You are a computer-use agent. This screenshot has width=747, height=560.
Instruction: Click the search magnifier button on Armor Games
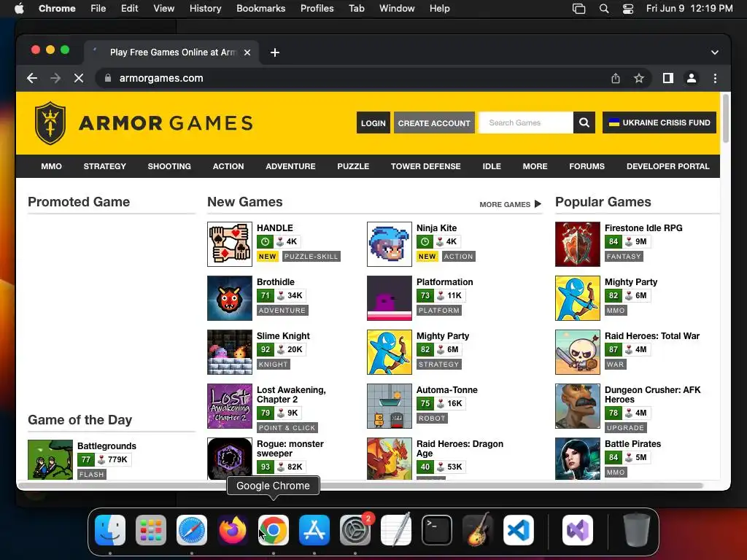584,122
